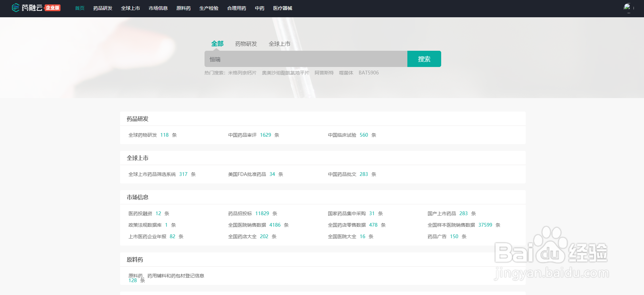The height and width of the screenshot is (295, 644).
Task: Switch to the 药物研发 search tab
Action: 246,44
